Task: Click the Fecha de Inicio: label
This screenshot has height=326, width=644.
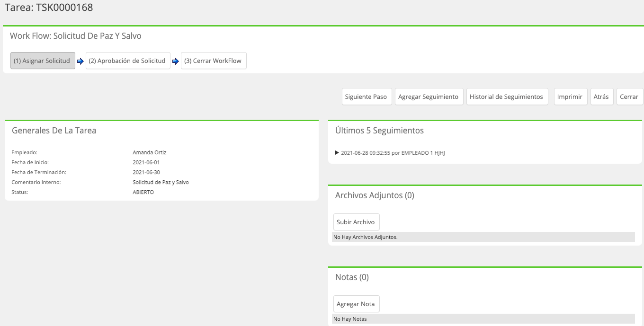Action: [30, 162]
